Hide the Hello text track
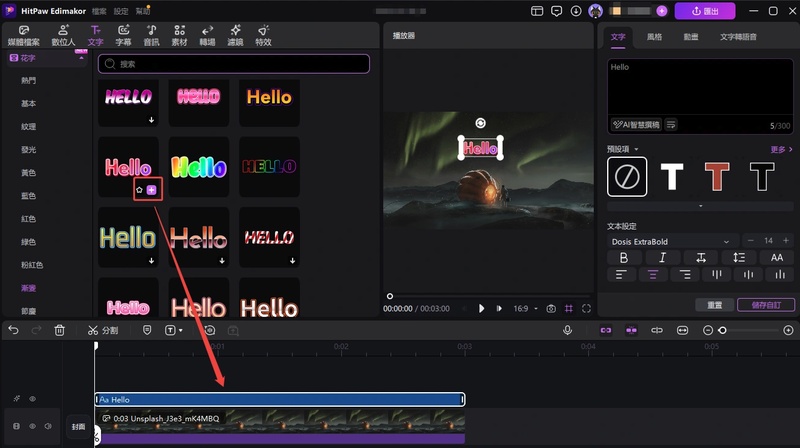This screenshot has width=800, height=448. pos(33,399)
